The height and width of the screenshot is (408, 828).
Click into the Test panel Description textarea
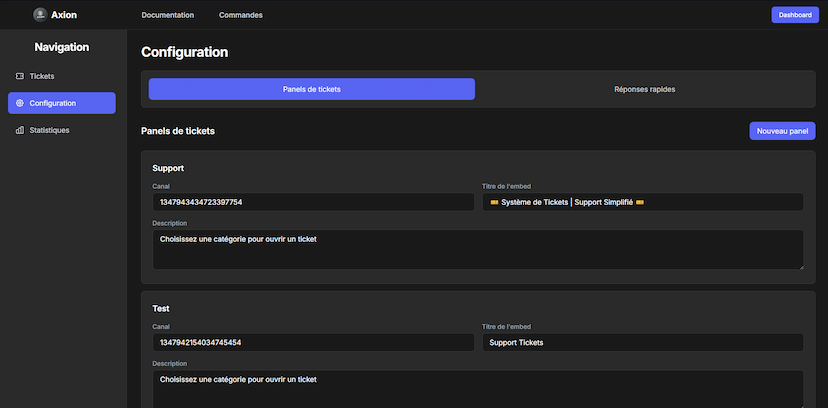click(476, 389)
